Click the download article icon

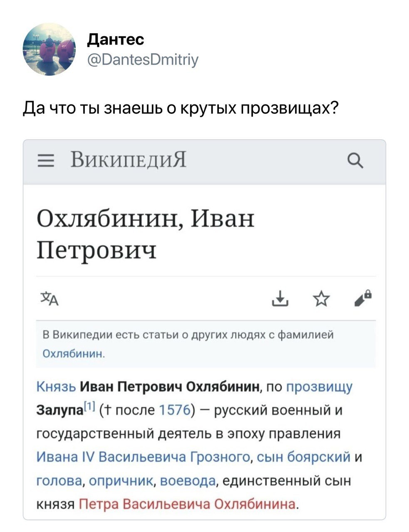click(280, 298)
